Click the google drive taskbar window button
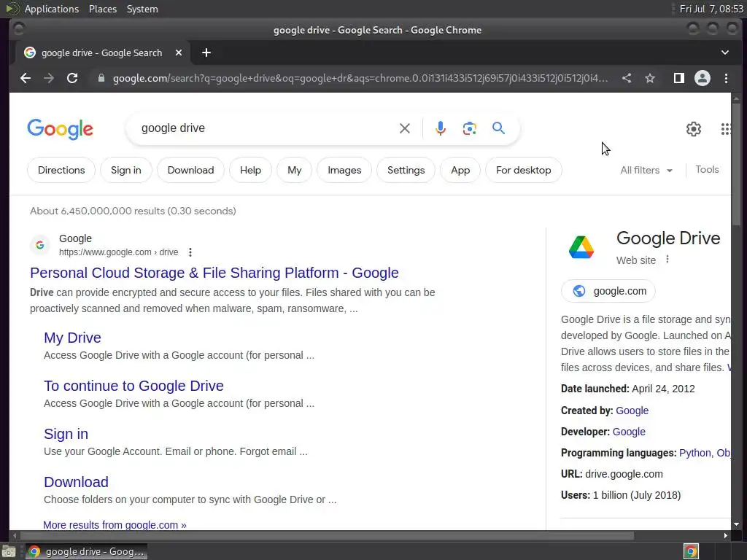 point(86,552)
